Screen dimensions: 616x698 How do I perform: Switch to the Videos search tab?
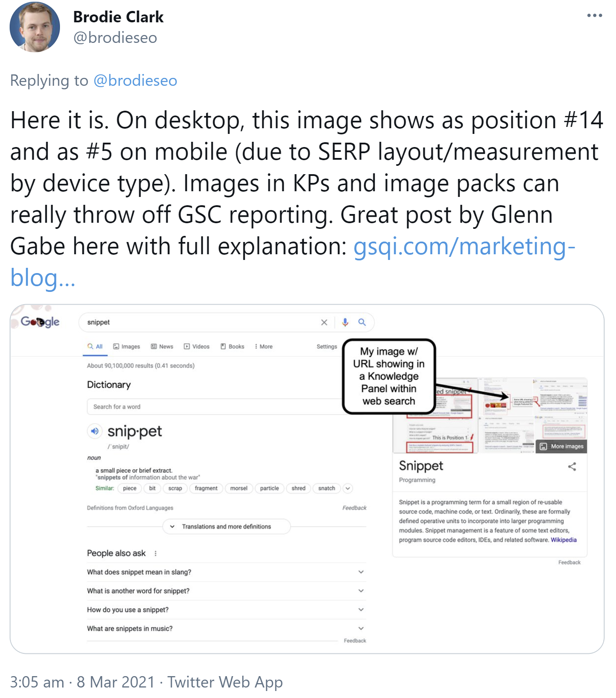tap(196, 346)
